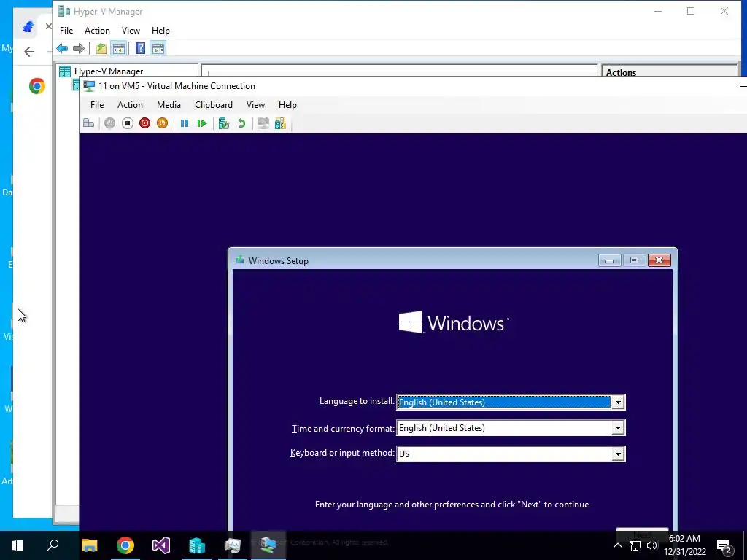Turn off the VM with stop icon
Image resolution: width=747 pixels, height=560 pixels.
pos(127,123)
